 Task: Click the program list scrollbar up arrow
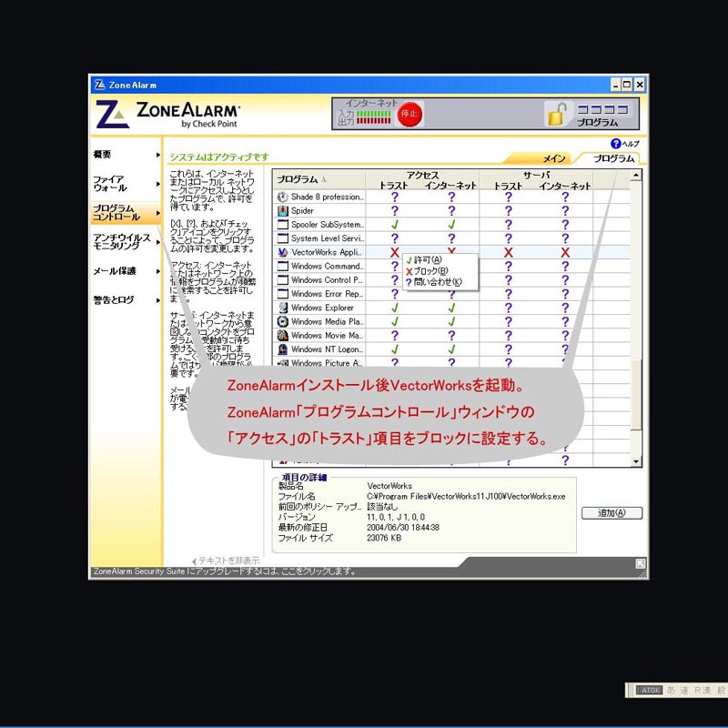click(636, 176)
